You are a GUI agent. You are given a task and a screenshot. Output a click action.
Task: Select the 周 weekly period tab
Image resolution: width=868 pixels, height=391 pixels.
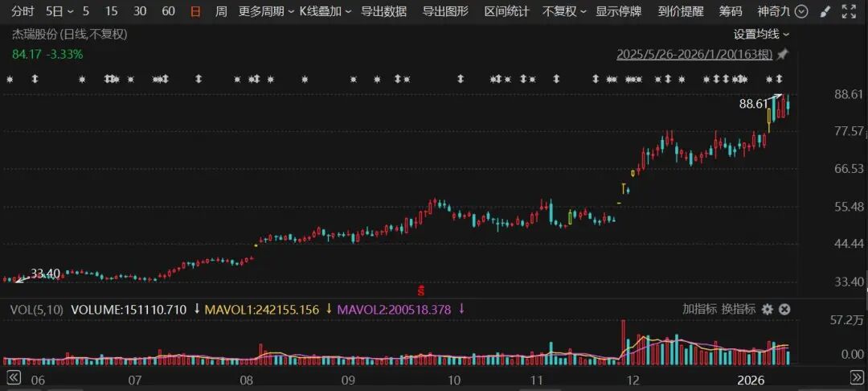221,11
